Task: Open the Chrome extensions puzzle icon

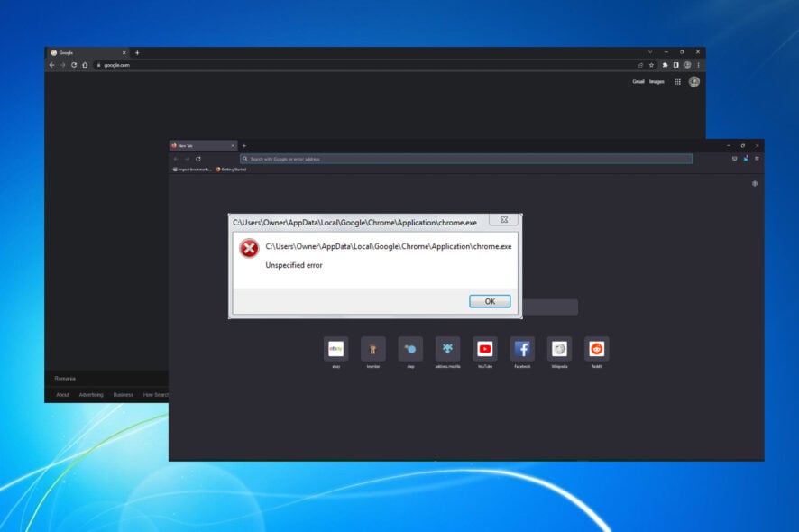Action: click(x=665, y=65)
